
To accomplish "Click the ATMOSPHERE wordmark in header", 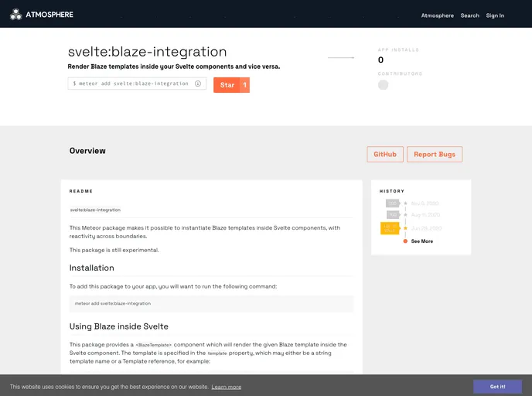I will pyautogui.click(x=49, y=15).
